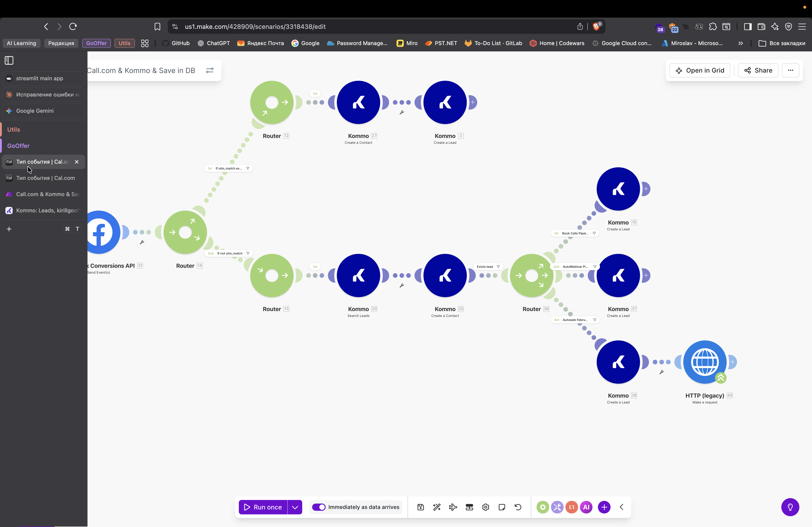This screenshot has height=527, width=812.
Task: Click the Save scenario floppy disk icon
Action: tap(420, 507)
